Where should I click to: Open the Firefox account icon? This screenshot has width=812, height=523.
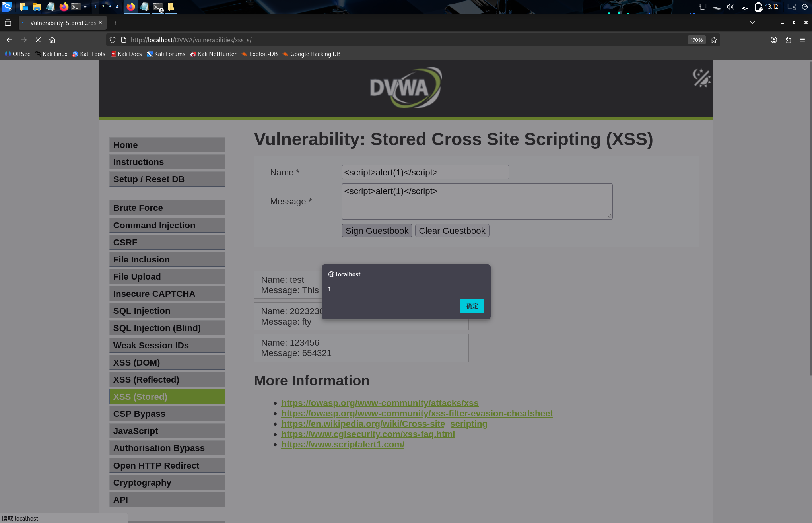774,40
